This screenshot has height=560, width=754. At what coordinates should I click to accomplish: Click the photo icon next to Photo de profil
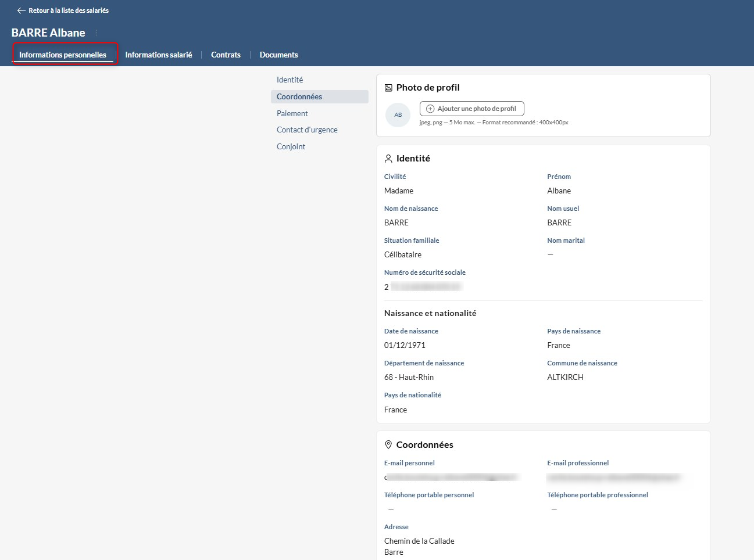pos(388,88)
